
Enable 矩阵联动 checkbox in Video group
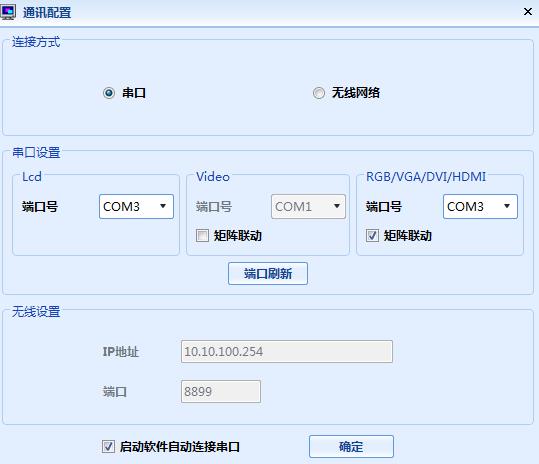pos(202,236)
